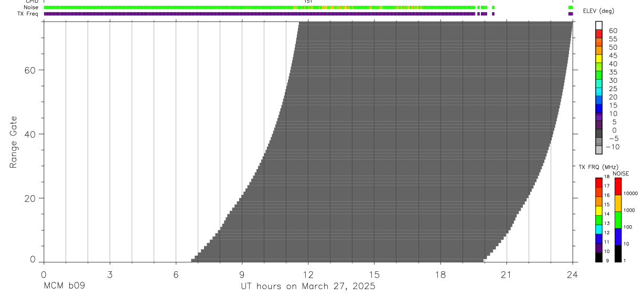Click the yellow segment of ELEV color bar
644x297 pixels.
coord(598,58)
